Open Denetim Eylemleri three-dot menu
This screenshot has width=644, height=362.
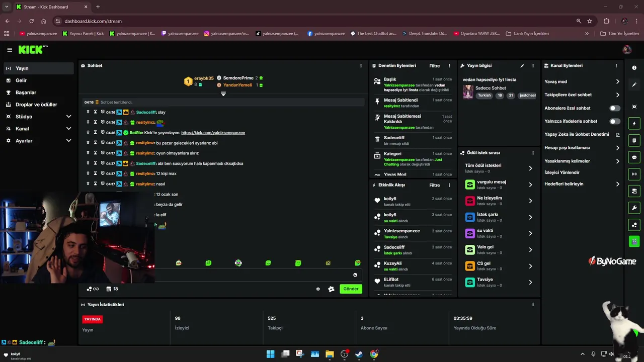tap(449, 66)
